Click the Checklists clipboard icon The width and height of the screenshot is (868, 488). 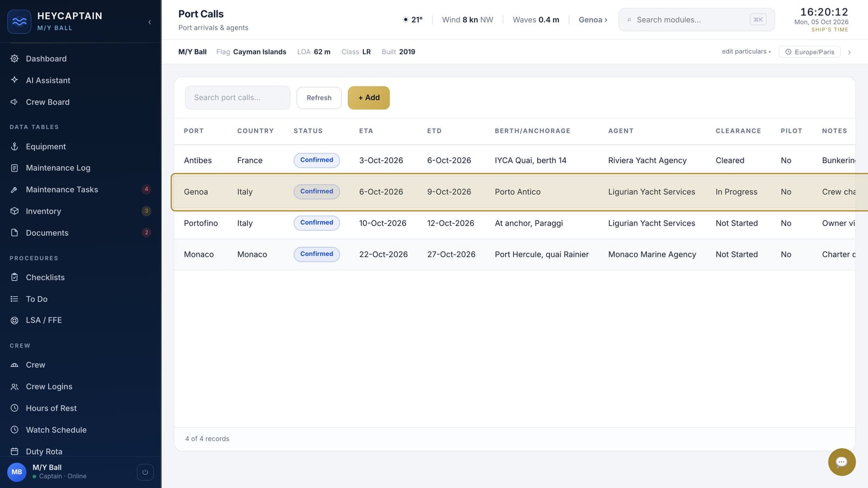click(15, 277)
